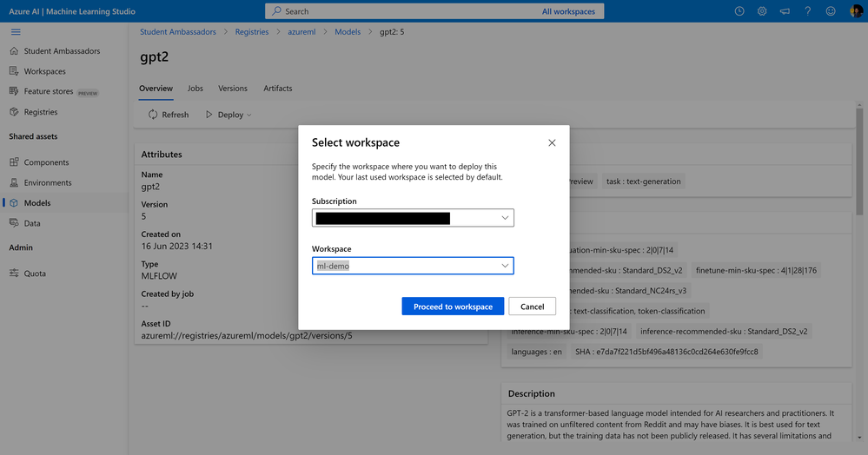Click the Azure AI Machine Learning Studio title
The width and height of the screenshot is (868, 455).
click(x=72, y=11)
